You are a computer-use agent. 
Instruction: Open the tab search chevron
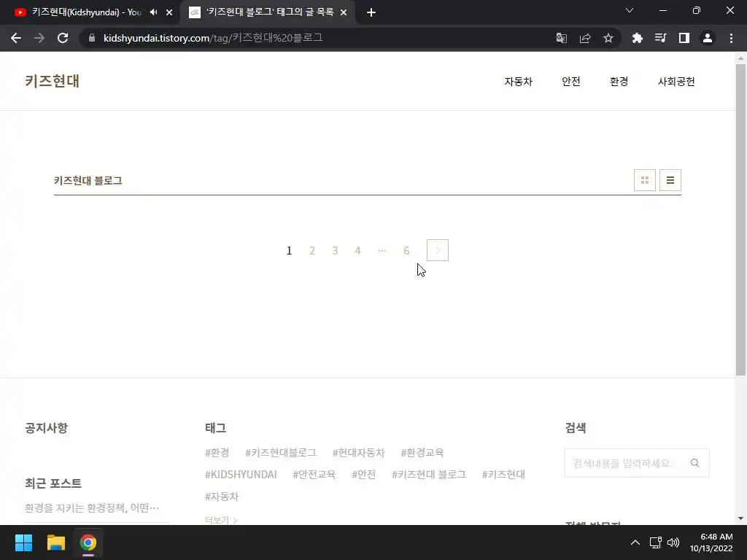(x=630, y=10)
